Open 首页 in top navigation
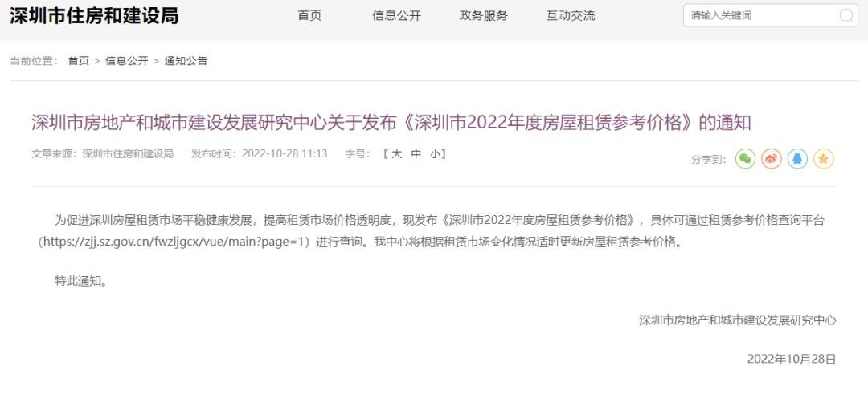868x395 pixels. point(309,16)
